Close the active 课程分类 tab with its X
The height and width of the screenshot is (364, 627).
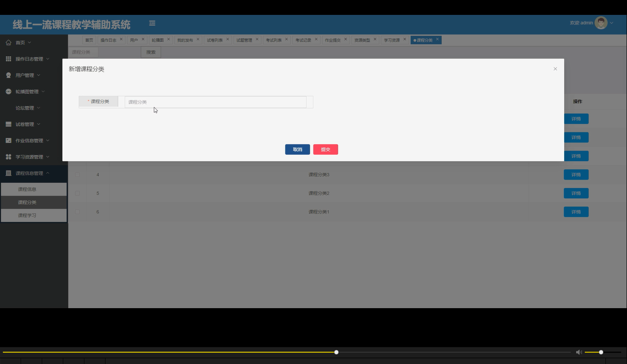click(x=437, y=39)
